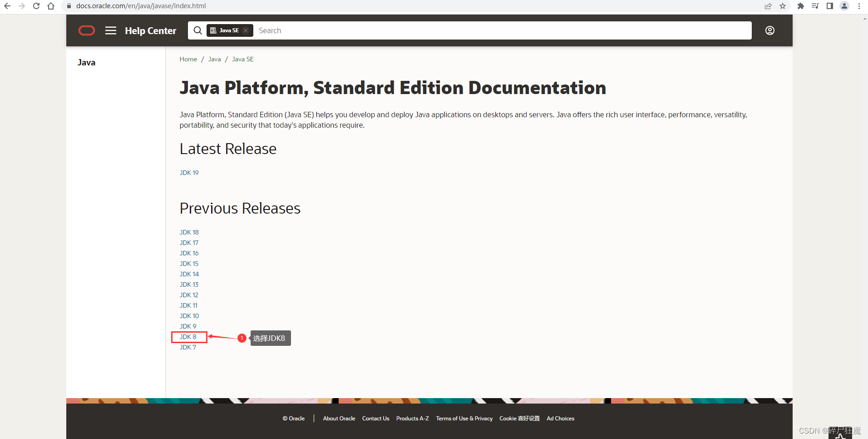Image resolution: width=868 pixels, height=439 pixels.
Task: Click the Oracle red logo
Action: click(x=87, y=30)
